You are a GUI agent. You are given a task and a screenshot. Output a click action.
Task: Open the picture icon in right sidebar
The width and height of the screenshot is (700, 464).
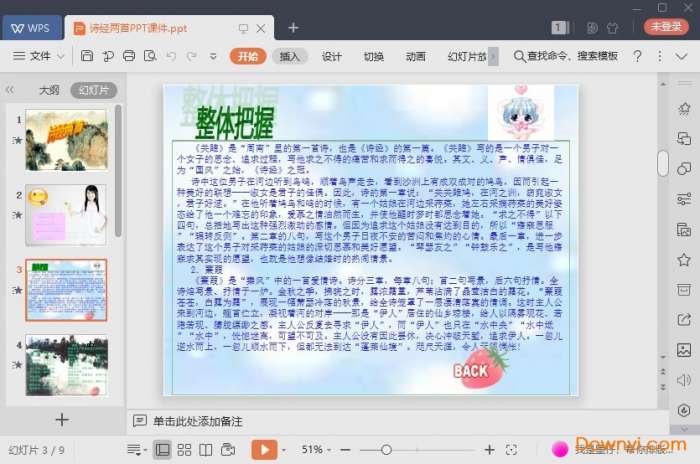683,349
